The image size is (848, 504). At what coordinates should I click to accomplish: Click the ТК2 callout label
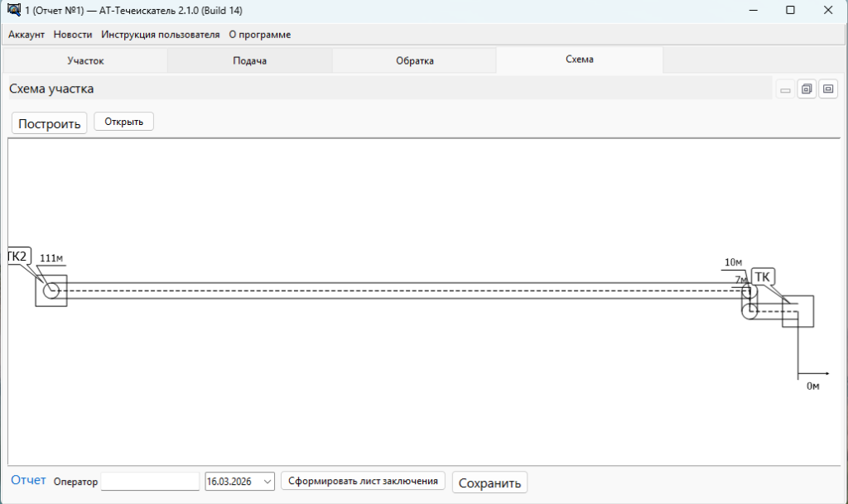point(18,256)
